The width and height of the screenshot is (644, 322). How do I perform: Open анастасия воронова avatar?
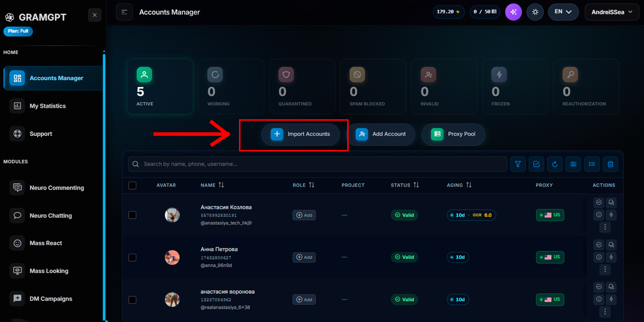click(x=172, y=299)
